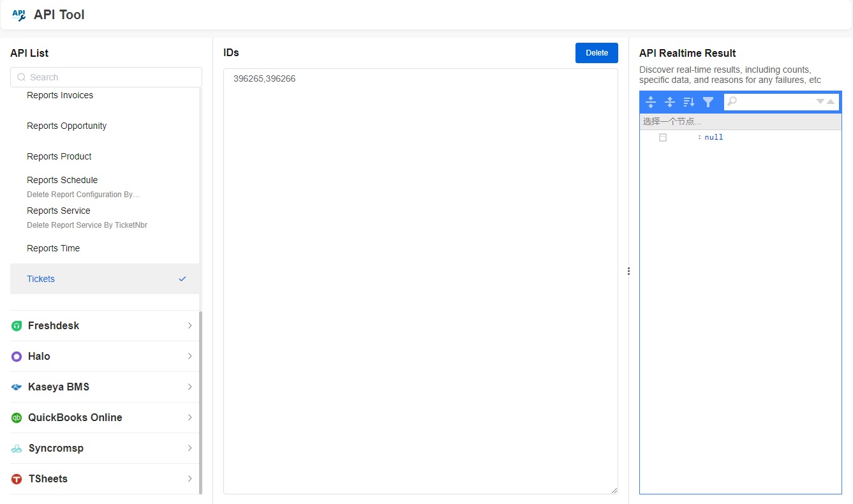
Task: Jump to previous JSON search result
Action: (x=831, y=102)
